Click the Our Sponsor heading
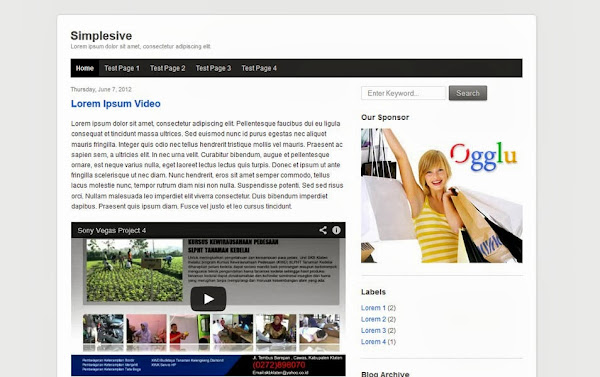Image resolution: width=600 pixels, height=377 pixels. tap(385, 118)
